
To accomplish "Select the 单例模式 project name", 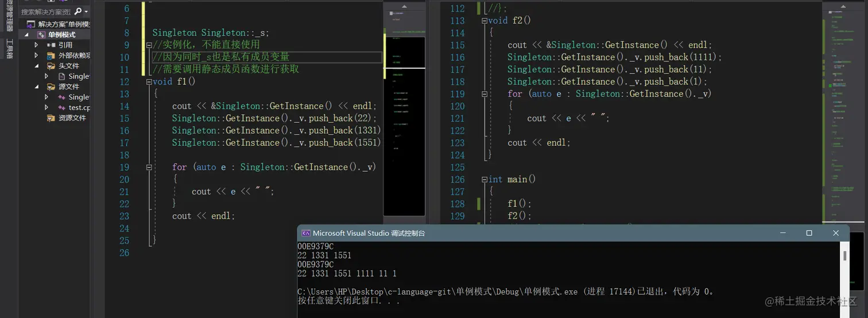I will [61, 35].
